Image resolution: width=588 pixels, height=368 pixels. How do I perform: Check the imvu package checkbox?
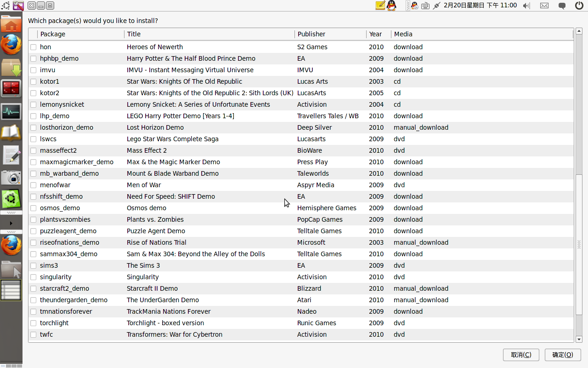[34, 70]
